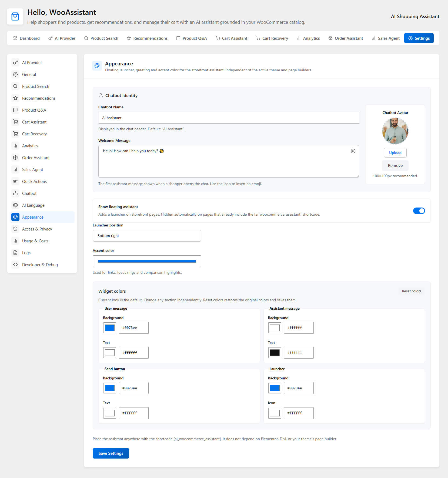Edit User message Text hex field

pos(134,353)
